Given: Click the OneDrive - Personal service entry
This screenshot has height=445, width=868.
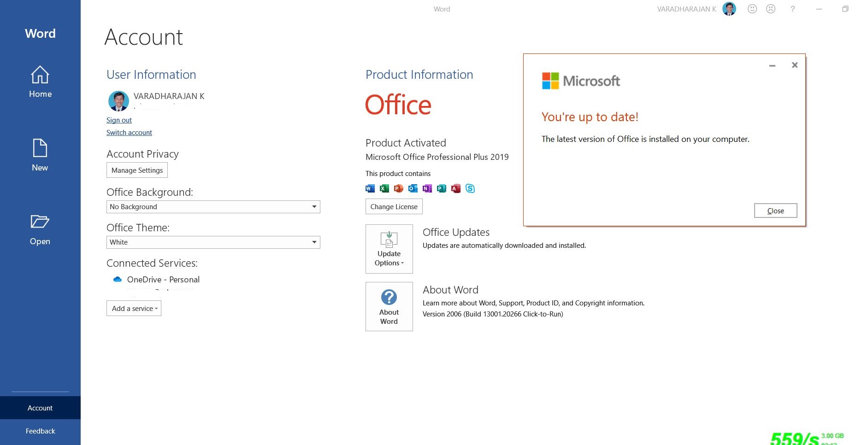Looking at the screenshot, I should (x=163, y=280).
